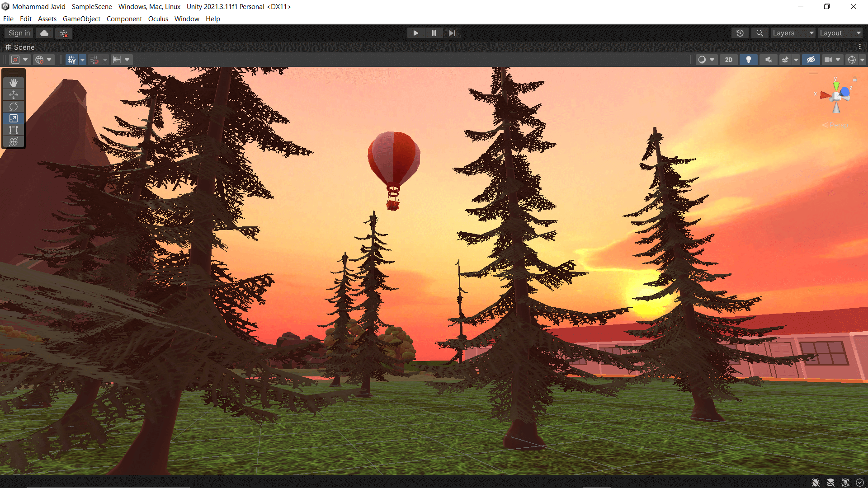868x488 pixels.
Task: Open the GameObject menu
Action: 81,19
